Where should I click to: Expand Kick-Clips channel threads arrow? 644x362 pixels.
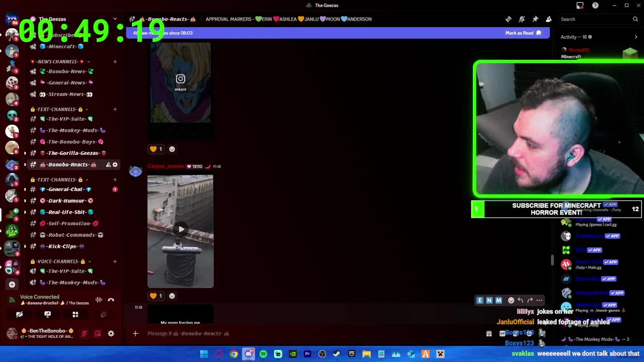[25, 246]
